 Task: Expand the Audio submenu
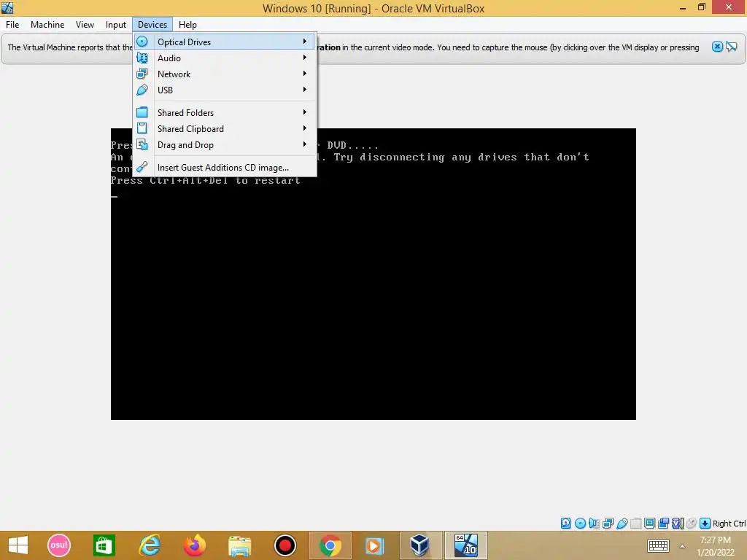[225, 58]
